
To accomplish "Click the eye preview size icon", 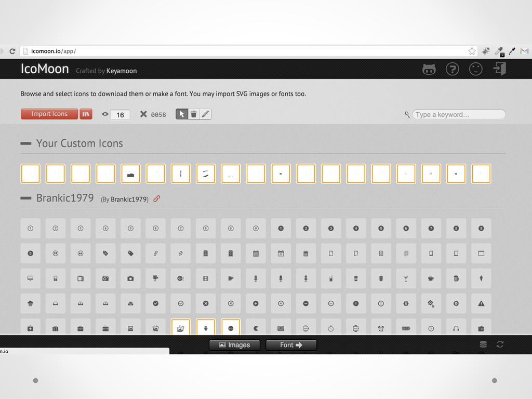I will (x=105, y=114).
